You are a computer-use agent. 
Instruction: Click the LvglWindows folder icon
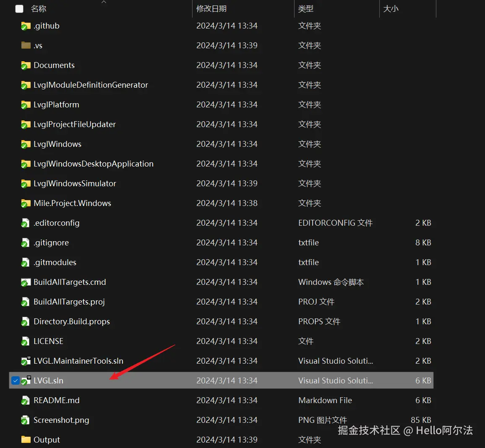[26, 144]
